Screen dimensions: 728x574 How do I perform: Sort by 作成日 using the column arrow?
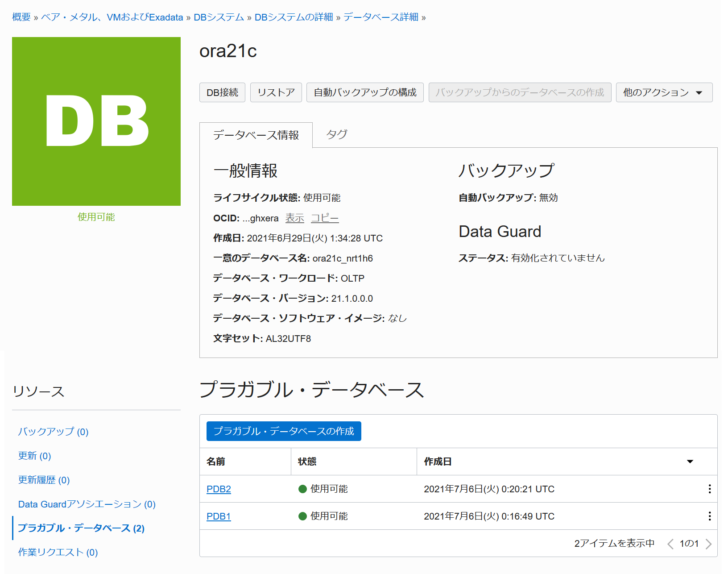[x=690, y=462]
